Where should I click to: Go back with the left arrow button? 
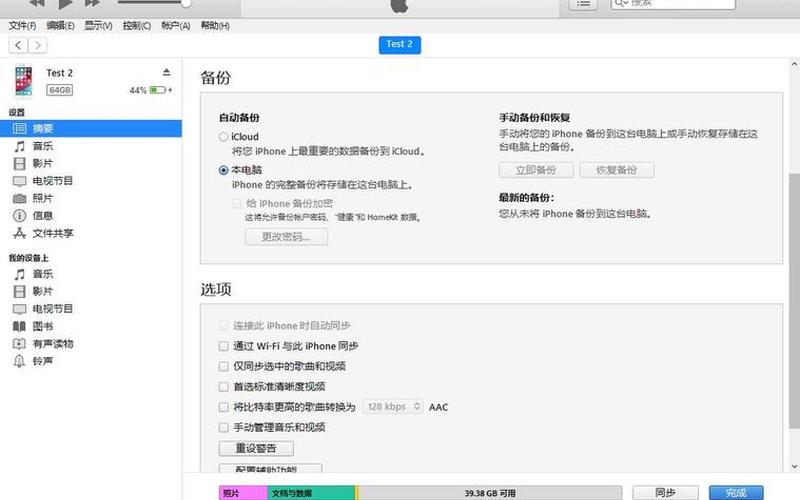18,45
